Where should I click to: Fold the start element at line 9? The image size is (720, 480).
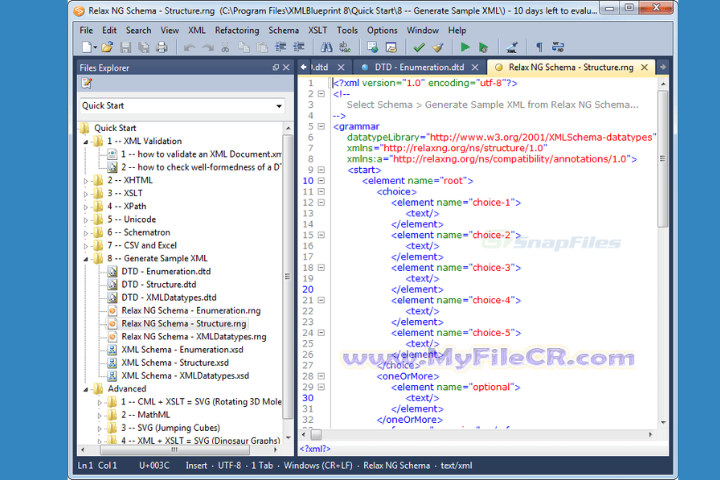321,169
